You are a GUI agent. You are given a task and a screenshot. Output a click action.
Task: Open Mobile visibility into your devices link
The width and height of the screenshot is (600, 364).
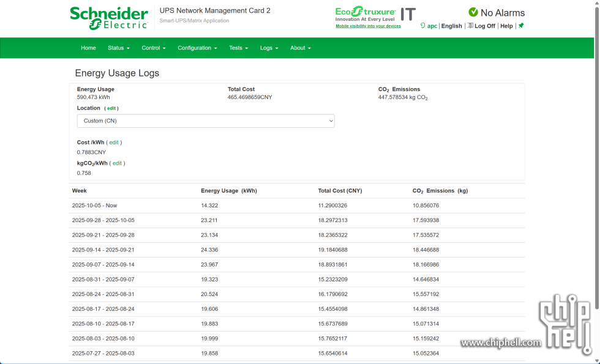pos(368,26)
